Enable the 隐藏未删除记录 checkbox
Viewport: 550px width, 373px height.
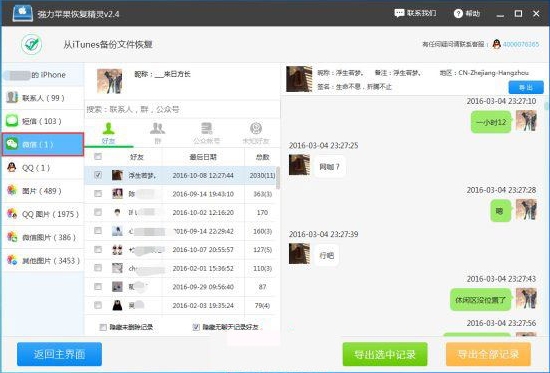click(x=103, y=327)
